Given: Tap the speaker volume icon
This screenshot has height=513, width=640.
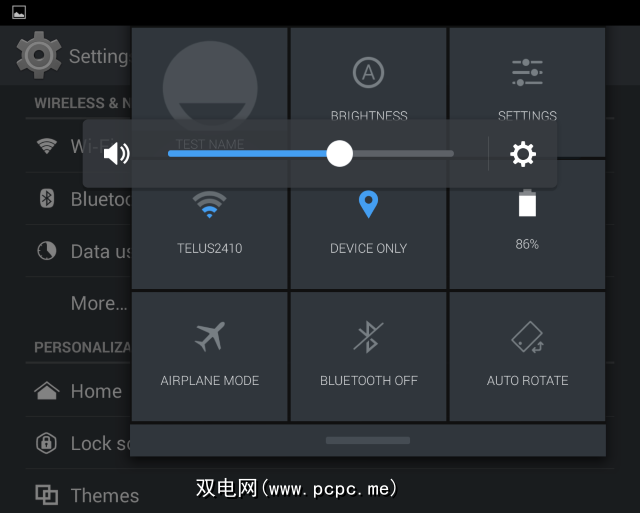Looking at the screenshot, I should click(x=116, y=154).
